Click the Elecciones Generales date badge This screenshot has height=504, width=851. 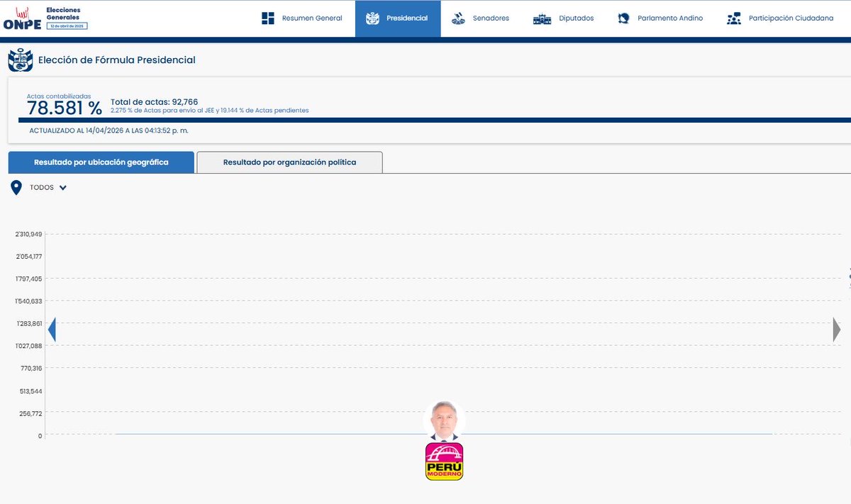[67, 25]
